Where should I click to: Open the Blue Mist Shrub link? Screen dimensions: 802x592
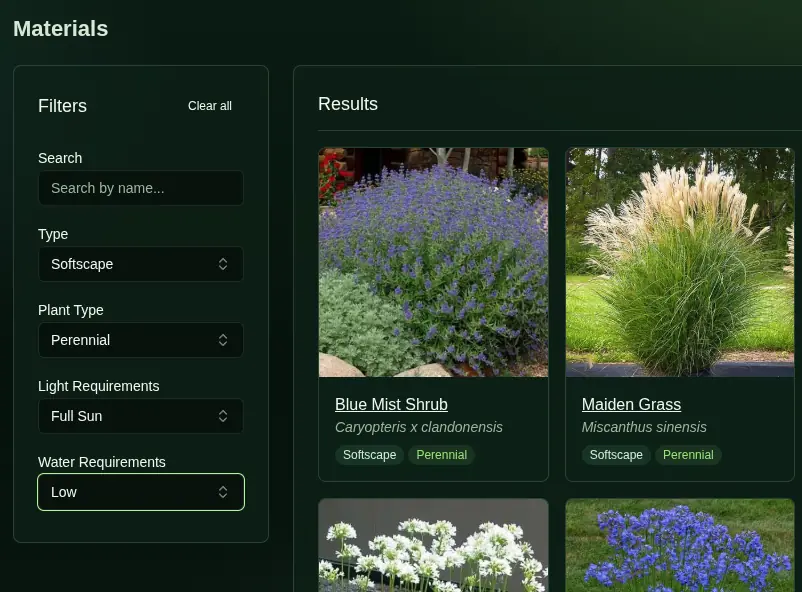pos(391,404)
